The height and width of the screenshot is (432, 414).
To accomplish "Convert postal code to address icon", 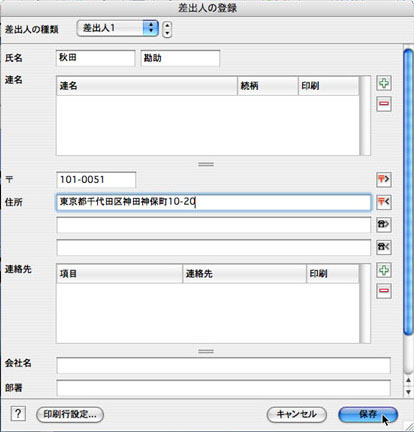I will (x=384, y=180).
